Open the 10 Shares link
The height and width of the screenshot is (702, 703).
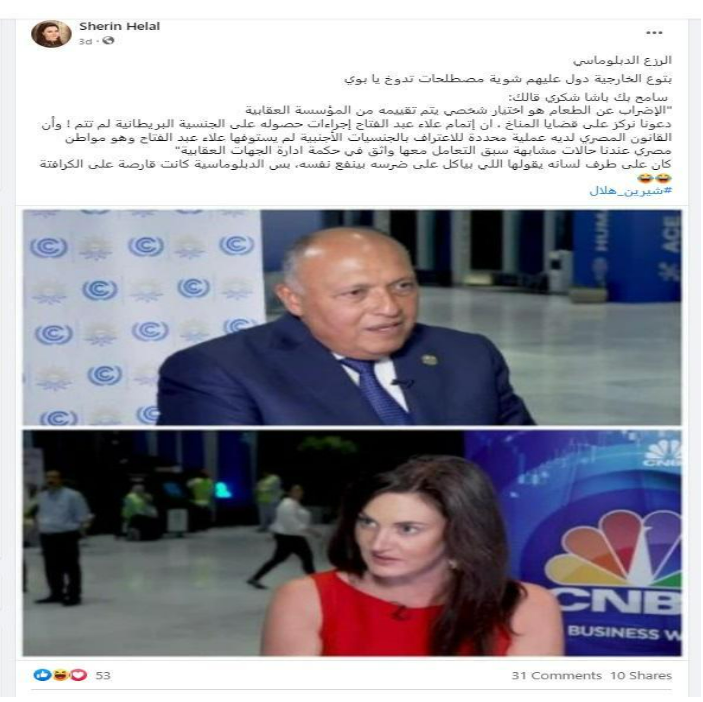coord(641,675)
